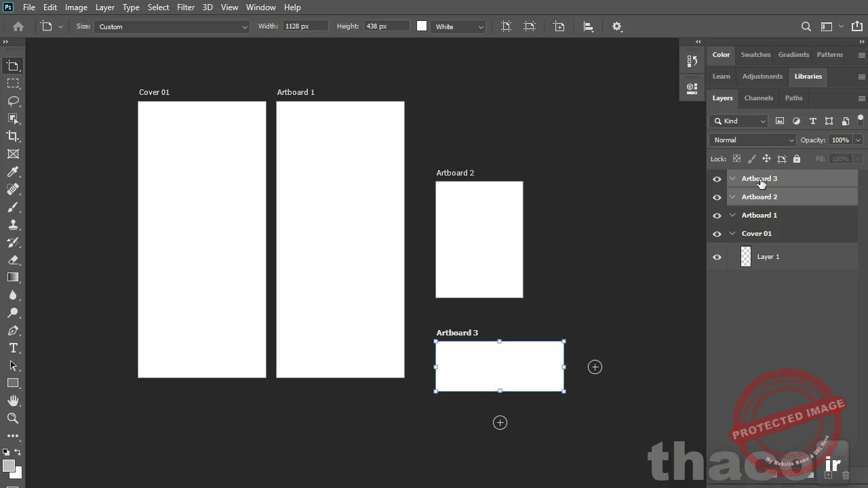This screenshot has height=488, width=868.
Task: Select the Rectangular Marquee tool
Action: (14, 83)
